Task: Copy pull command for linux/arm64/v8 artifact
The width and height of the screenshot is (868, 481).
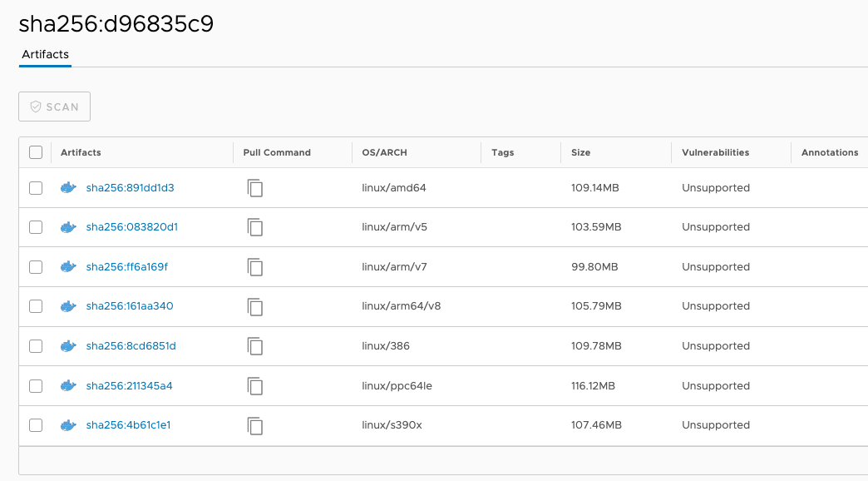Action: click(x=255, y=306)
